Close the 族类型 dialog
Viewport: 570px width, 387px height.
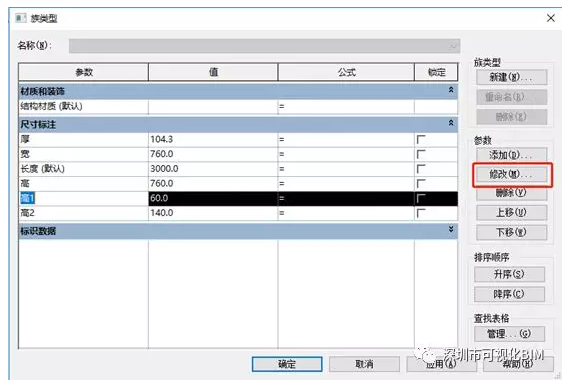(x=551, y=18)
